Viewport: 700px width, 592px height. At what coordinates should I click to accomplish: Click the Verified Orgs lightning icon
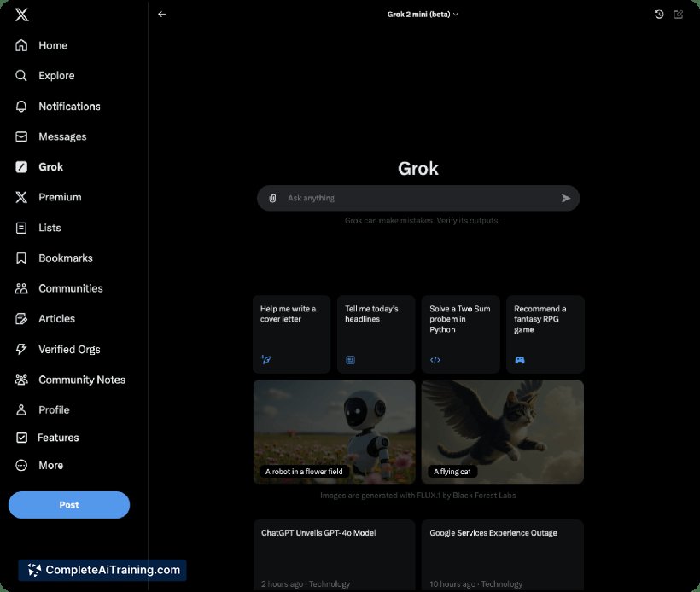[21, 349]
